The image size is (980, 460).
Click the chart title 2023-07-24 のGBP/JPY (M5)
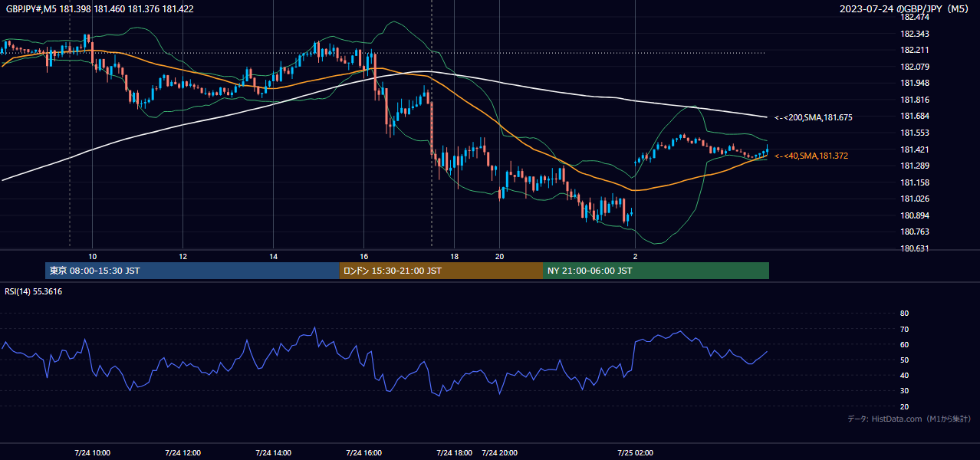[906, 8]
